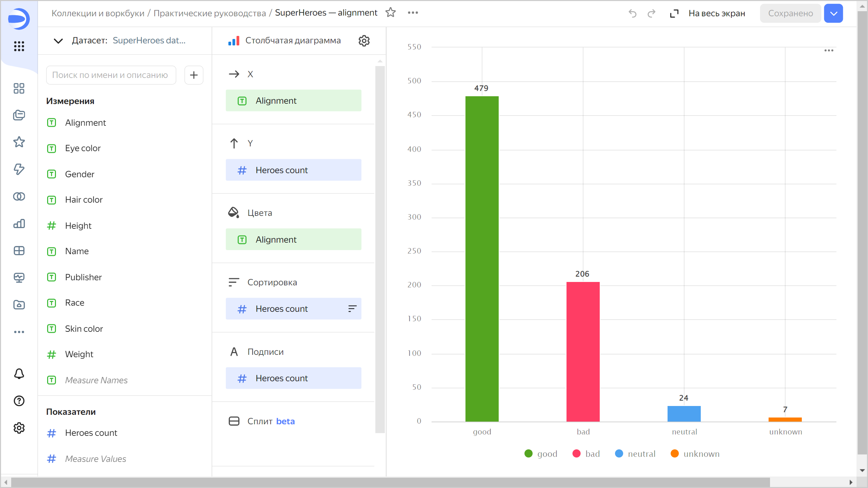Expand save options dropdown arrow
This screenshot has height=488, width=868.
833,13
